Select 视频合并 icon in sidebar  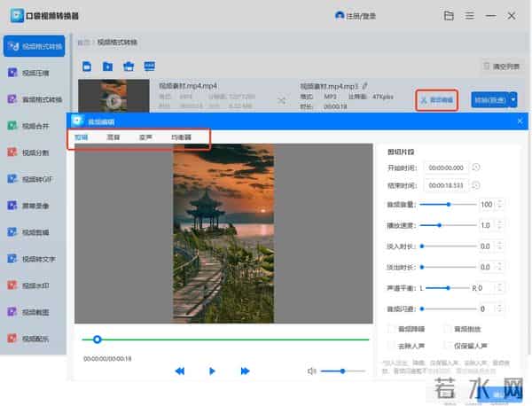click(x=12, y=126)
